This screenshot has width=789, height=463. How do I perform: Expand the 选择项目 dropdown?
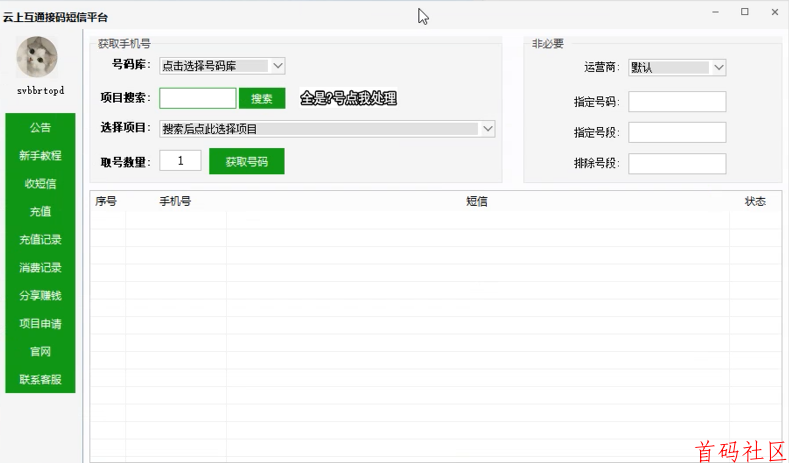tap(327, 129)
